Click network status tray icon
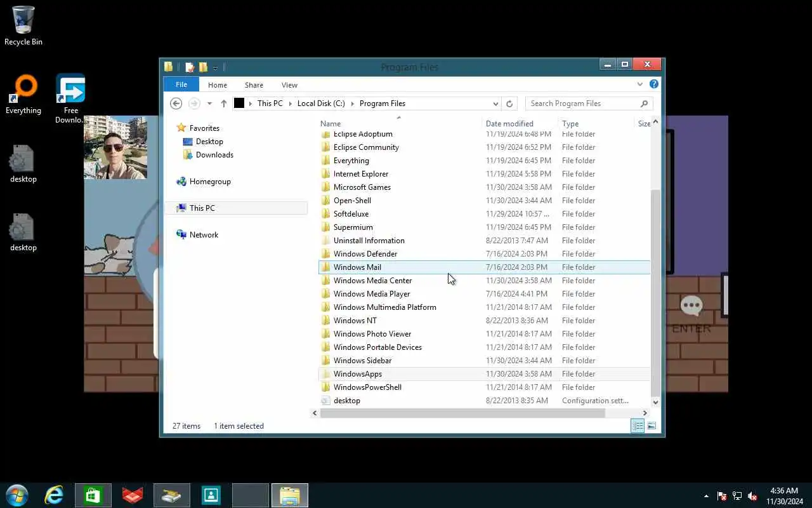The height and width of the screenshot is (508, 812). (737, 496)
